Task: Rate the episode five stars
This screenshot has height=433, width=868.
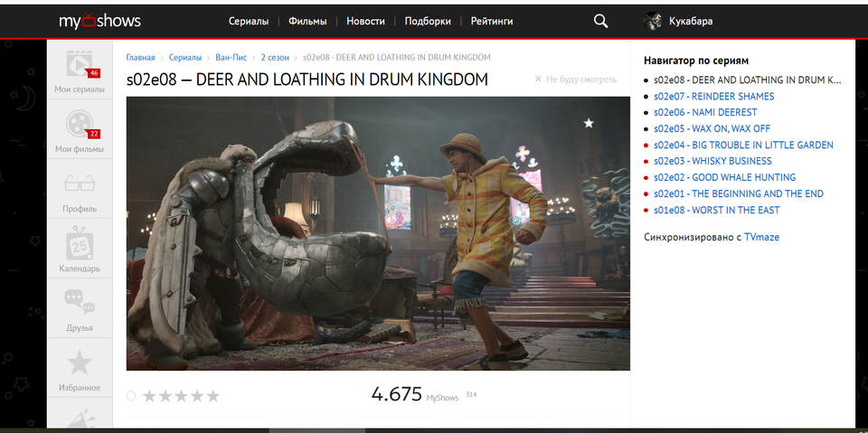Action: coord(213,396)
